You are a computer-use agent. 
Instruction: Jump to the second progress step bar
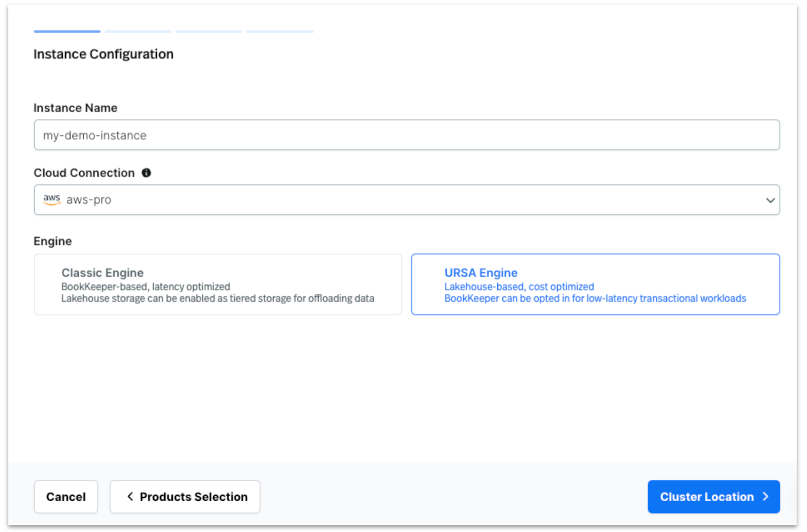coord(138,31)
